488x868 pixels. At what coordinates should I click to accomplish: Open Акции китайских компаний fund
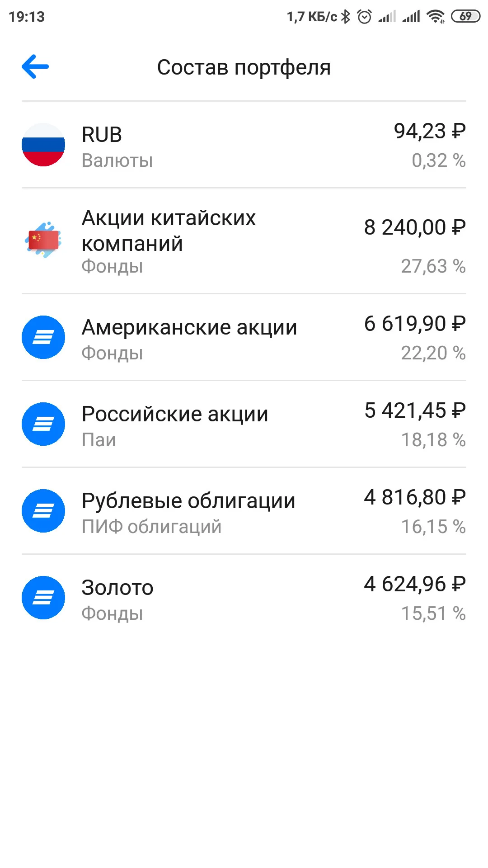coord(244,241)
